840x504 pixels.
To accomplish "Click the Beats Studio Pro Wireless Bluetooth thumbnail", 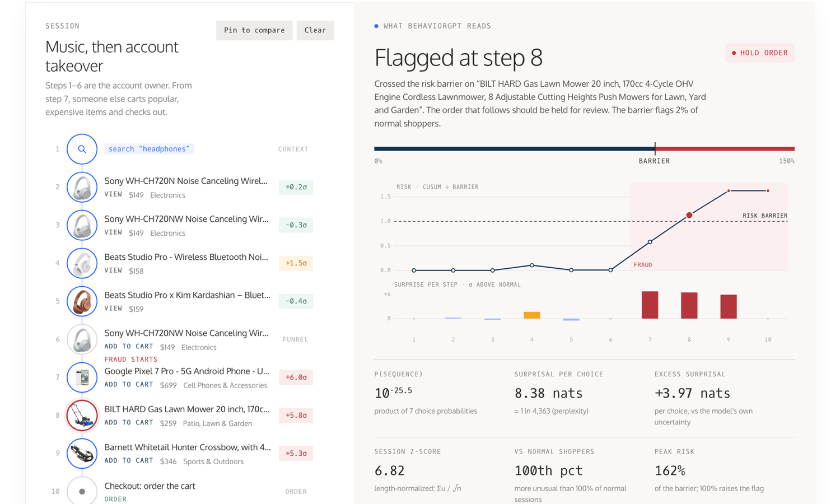I will [x=82, y=263].
